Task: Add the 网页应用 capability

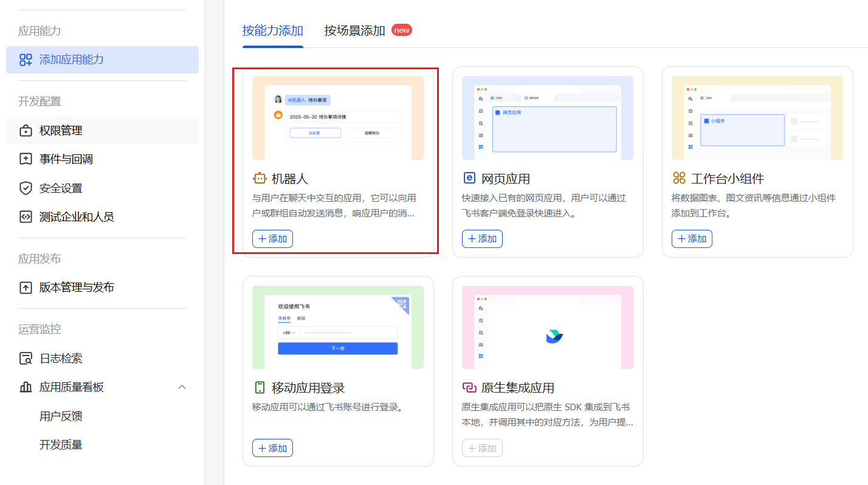Action: pyautogui.click(x=482, y=239)
